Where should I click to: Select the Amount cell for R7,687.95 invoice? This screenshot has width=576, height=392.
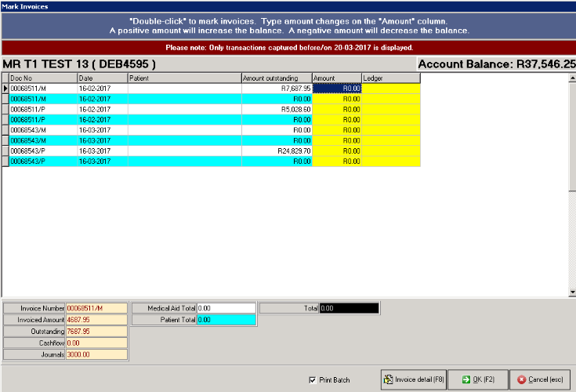click(337, 89)
